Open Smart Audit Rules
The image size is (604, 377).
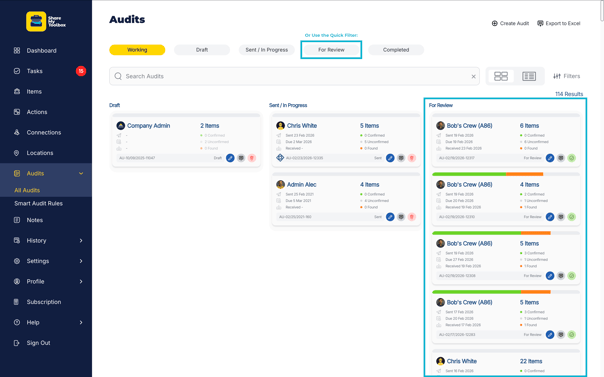click(39, 203)
